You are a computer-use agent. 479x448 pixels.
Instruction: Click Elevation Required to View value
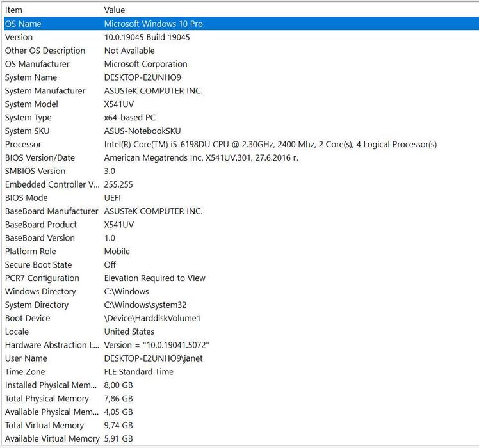[154, 278]
